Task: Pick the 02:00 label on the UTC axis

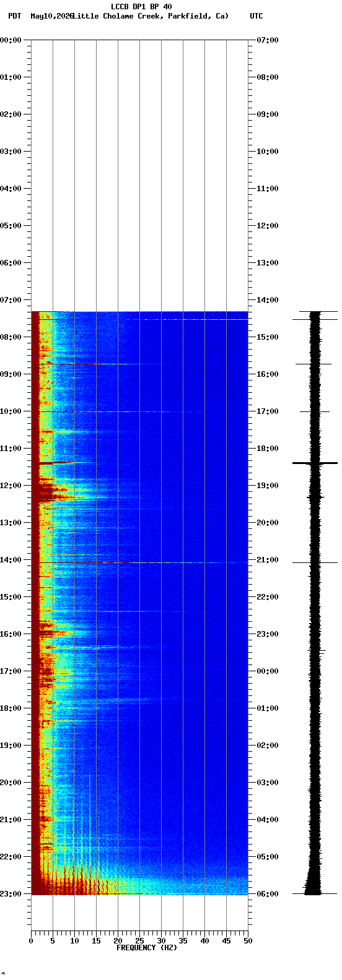Action: pyautogui.click(x=268, y=746)
